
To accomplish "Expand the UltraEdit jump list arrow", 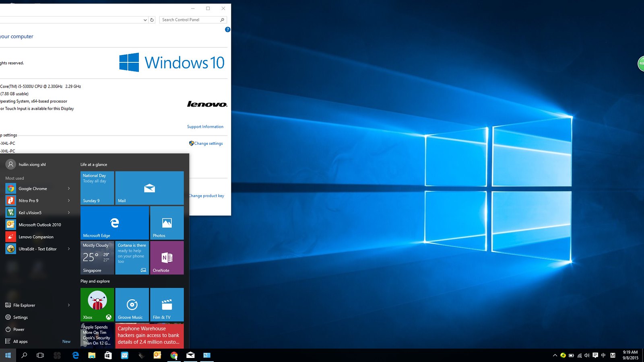I will pyautogui.click(x=69, y=249).
